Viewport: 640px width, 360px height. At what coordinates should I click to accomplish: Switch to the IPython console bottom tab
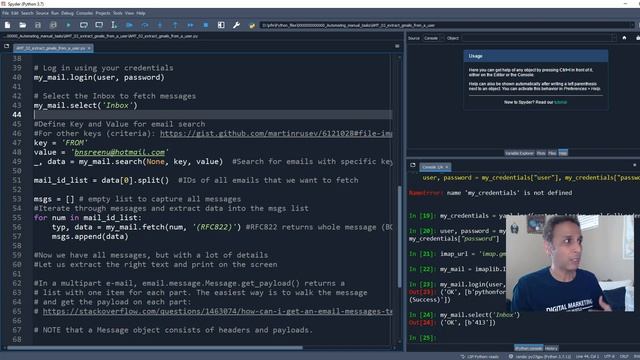click(529, 349)
